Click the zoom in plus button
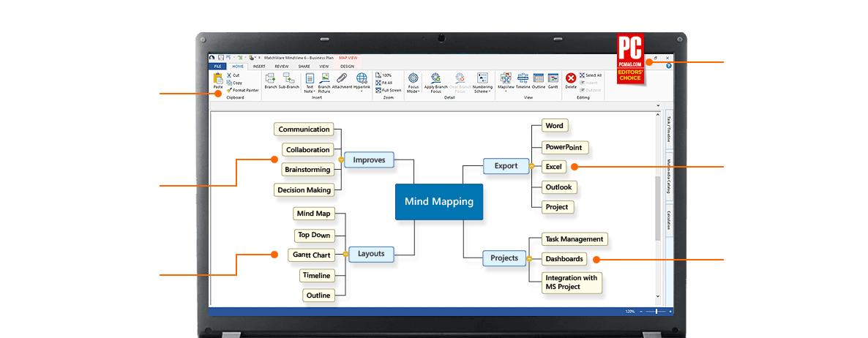The width and height of the screenshot is (868, 338). 670,312
